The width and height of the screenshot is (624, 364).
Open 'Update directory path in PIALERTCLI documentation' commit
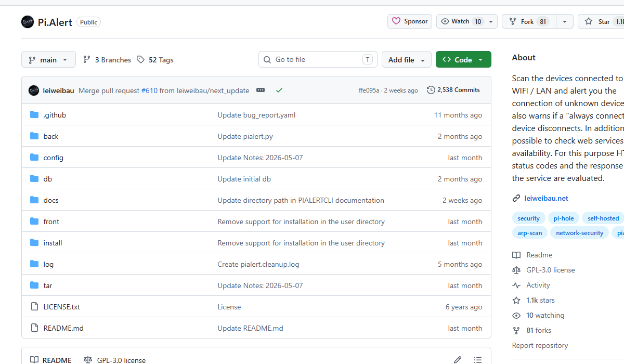[301, 200]
